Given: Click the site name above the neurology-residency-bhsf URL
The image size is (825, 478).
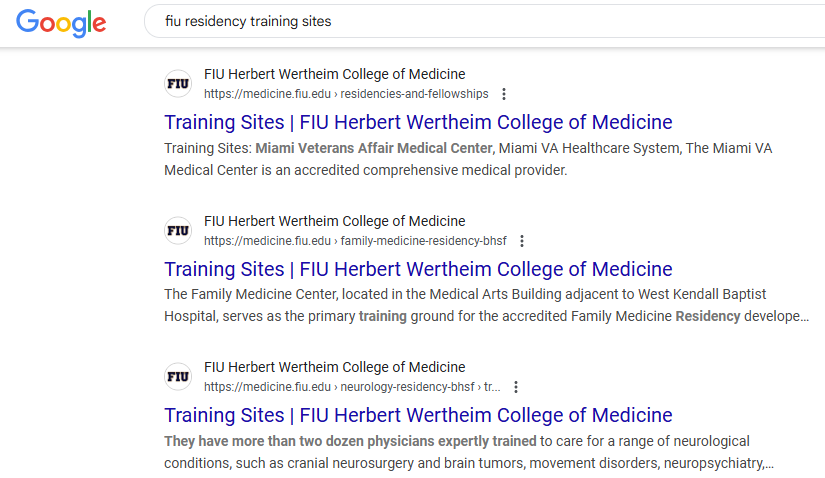Looking at the screenshot, I should pos(335,367).
